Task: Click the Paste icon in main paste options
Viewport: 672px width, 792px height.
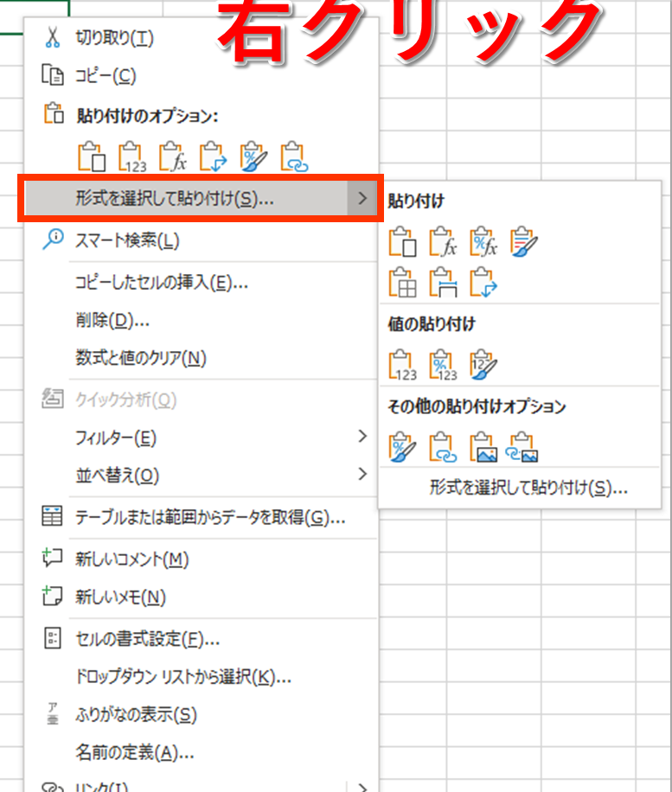Action: [92, 156]
